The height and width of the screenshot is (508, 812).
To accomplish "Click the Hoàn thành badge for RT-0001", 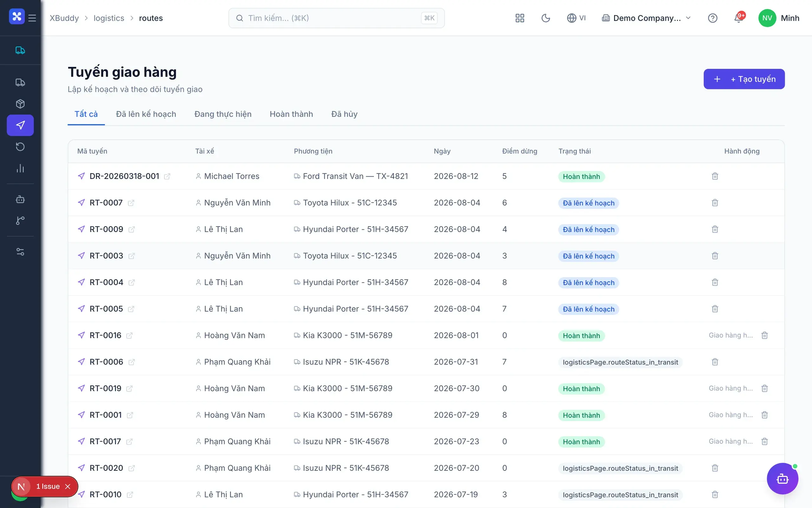I will click(581, 415).
